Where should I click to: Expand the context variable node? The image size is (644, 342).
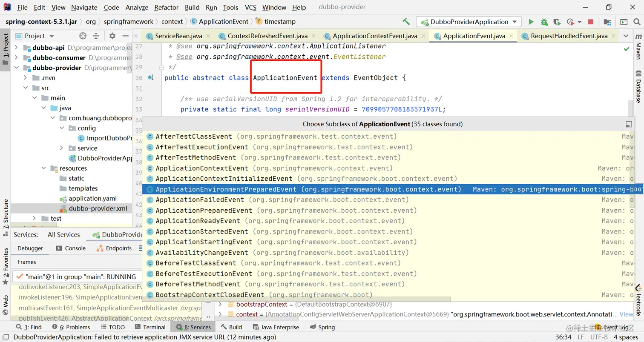click(x=220, y=314)
